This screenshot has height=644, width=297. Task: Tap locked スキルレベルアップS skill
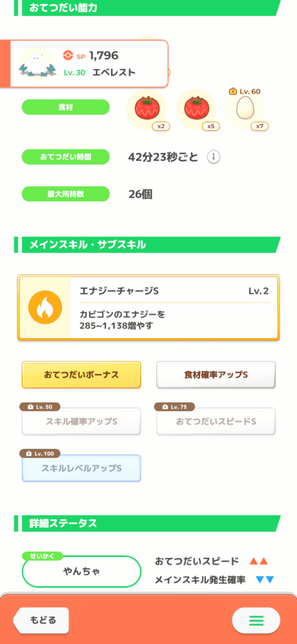(x=81, y=468)
